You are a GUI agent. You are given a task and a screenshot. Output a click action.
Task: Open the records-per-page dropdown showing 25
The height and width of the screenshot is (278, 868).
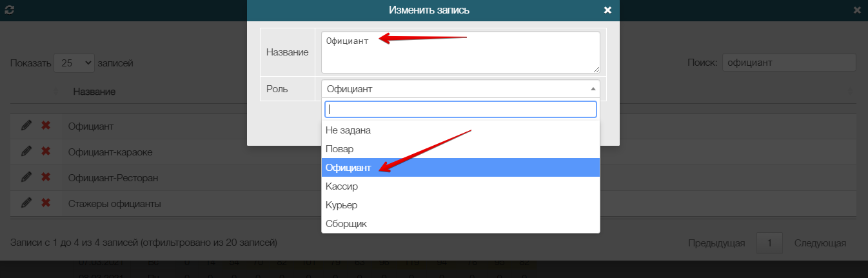[74, 63]
